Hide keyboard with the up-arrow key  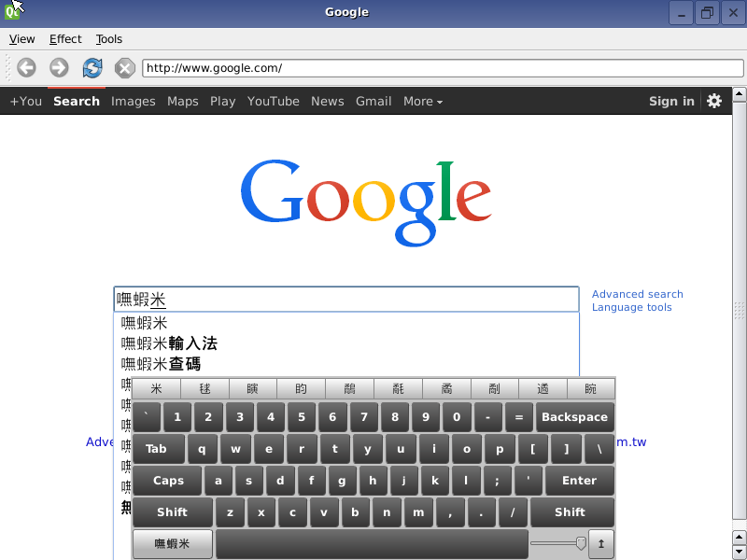coord(601,543)
